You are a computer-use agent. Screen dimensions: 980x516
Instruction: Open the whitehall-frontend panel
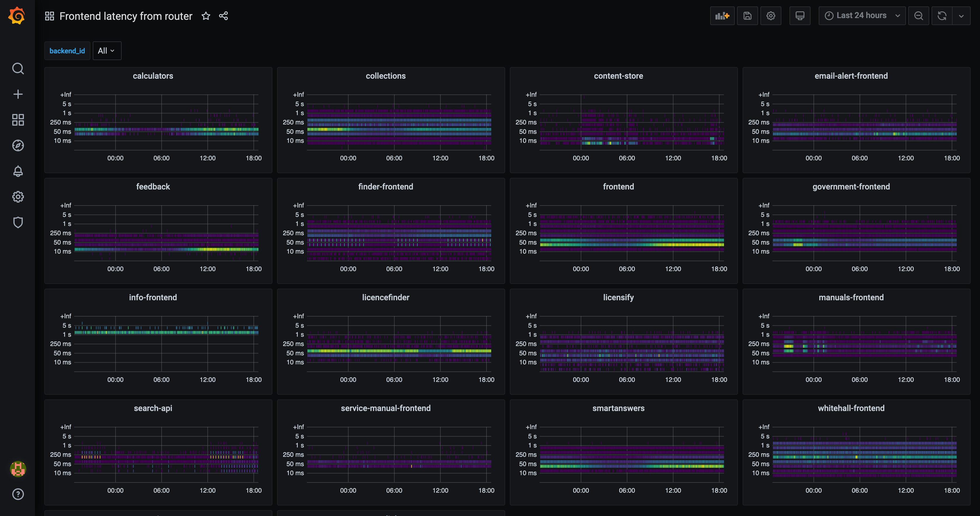click(x=850, y=408)
